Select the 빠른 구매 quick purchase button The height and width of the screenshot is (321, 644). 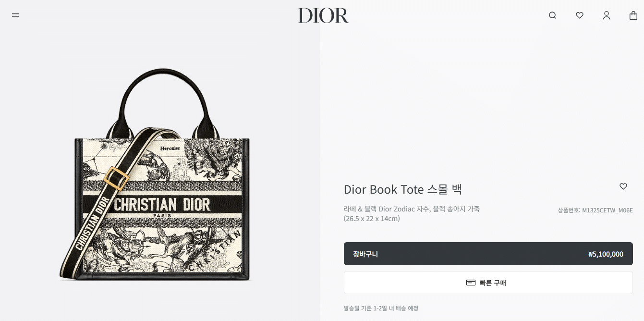click(x=488, y=283)
